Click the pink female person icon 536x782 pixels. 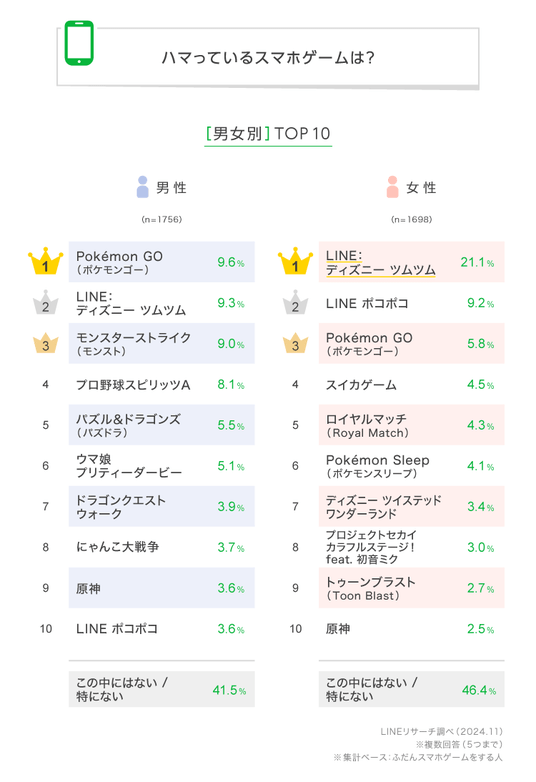pyautogui.click(x=392, y=187)
